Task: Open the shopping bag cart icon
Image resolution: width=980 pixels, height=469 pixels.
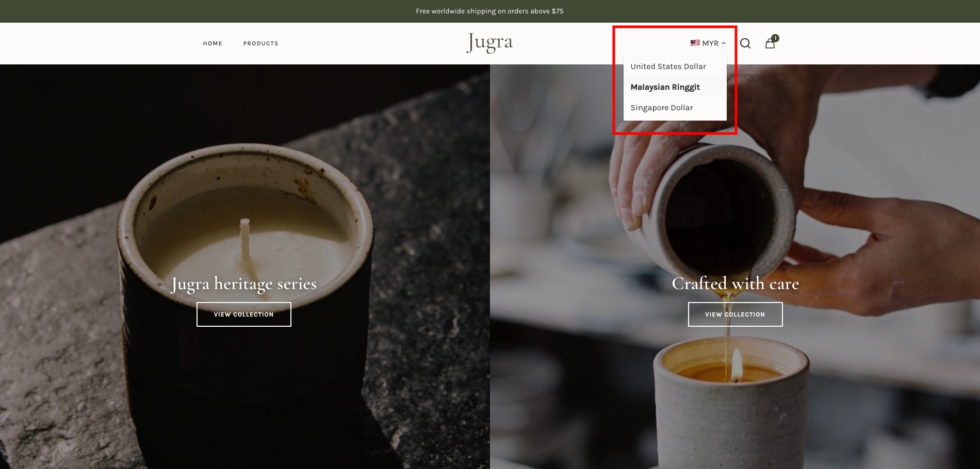Action: [770, 44]
